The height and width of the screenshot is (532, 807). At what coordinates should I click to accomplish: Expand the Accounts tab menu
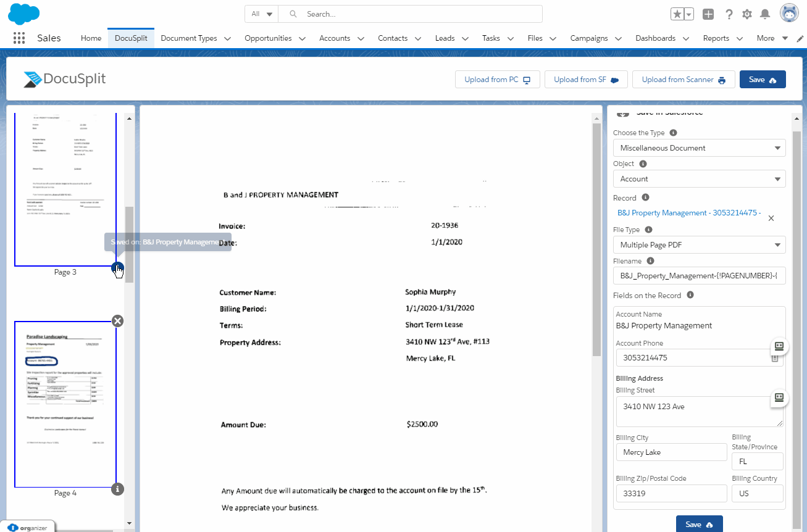click(x=361, y=38)
